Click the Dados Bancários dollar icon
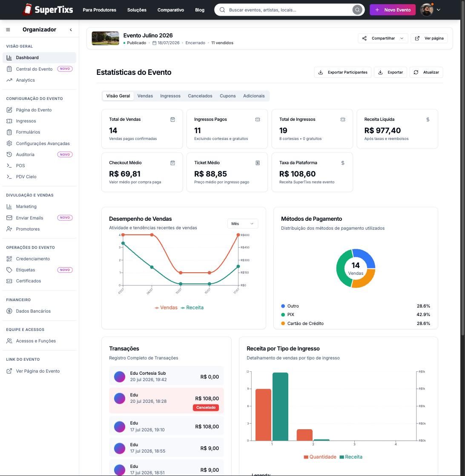Viewport: 465px width, 476px height. click(x=9, y=311)
